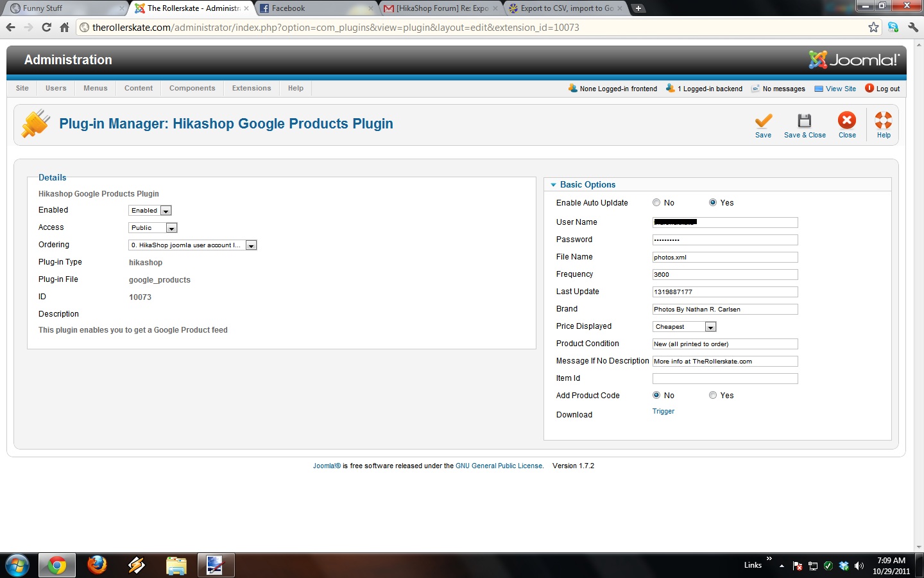Show hidden tray icons arrow
Image resolution: width=924 pixels, height=578 pixels.
coord(782,566)
